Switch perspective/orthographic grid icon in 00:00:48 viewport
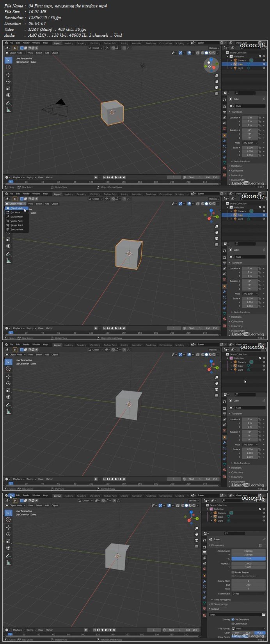The image size is (270, 644). 217,93
